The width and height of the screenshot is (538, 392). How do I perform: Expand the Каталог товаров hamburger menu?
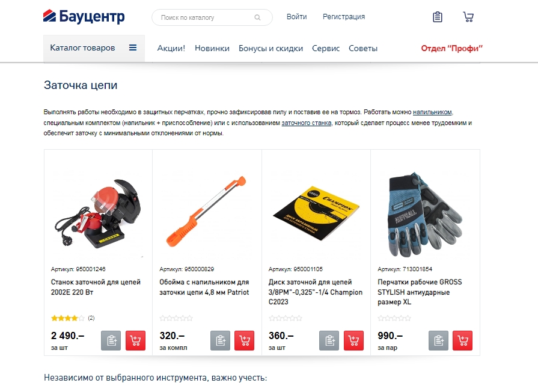[133, 47]
